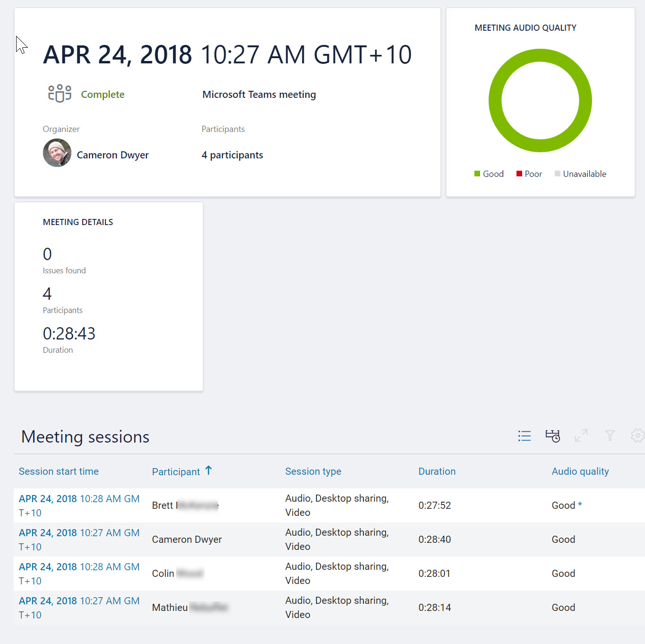Click the Complete status text
645x644 pixels.
click(x=103, y=94)
